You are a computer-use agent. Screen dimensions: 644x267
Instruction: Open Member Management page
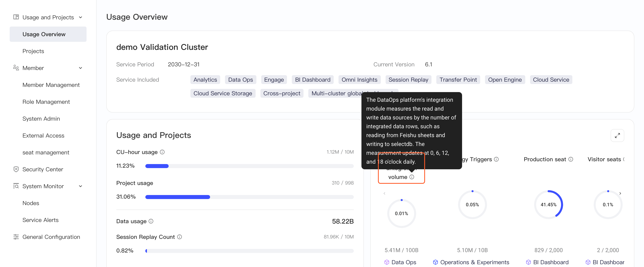pyautogui.click(x=51, y=85)
